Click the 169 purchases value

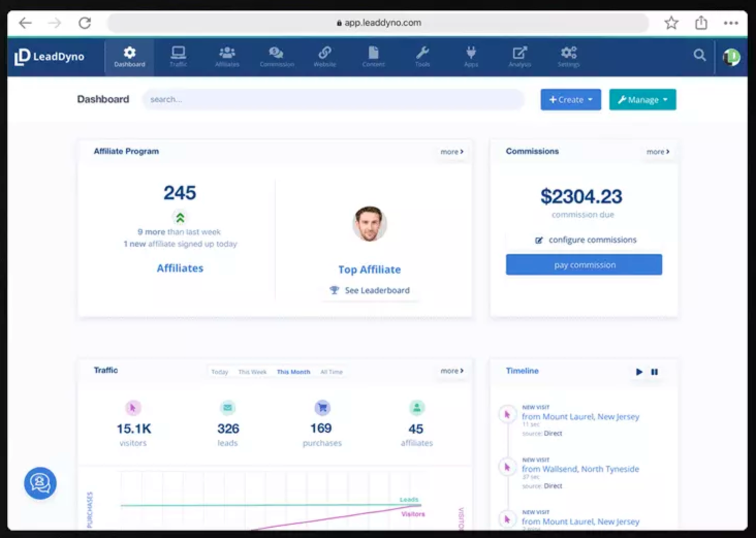321,428
